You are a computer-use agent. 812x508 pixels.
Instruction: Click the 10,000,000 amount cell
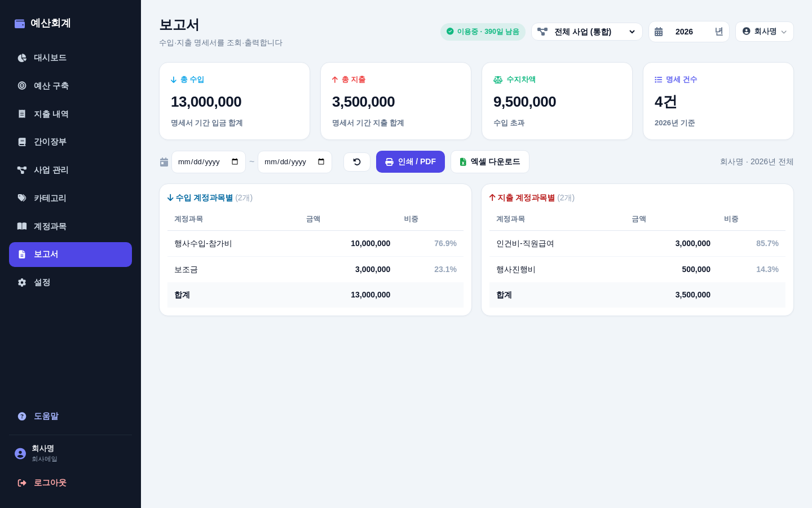pyautogui.click(x=370, y=244)
